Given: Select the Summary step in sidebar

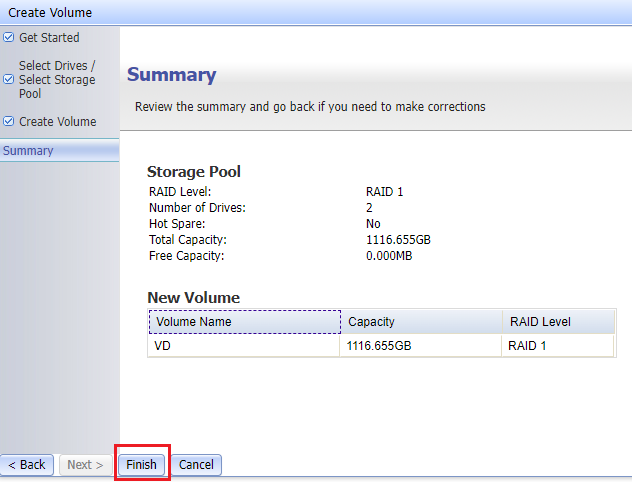Looking at the screenshot, I should 28,151.
